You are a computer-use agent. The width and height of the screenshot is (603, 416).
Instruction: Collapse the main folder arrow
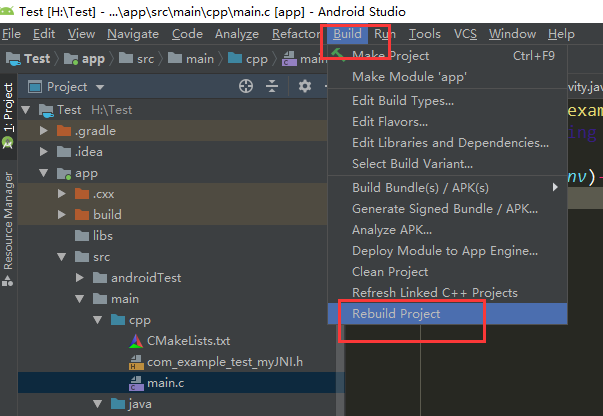coord(80,299)
